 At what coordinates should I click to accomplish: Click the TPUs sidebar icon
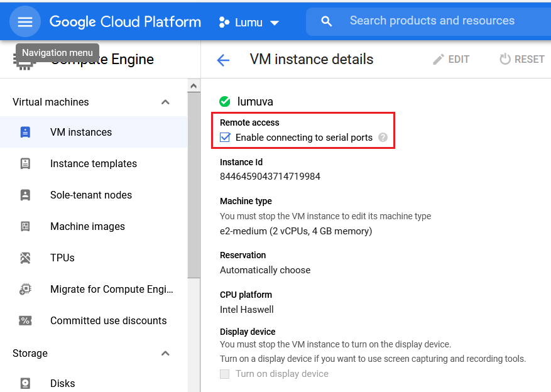(x=25, y=258)
